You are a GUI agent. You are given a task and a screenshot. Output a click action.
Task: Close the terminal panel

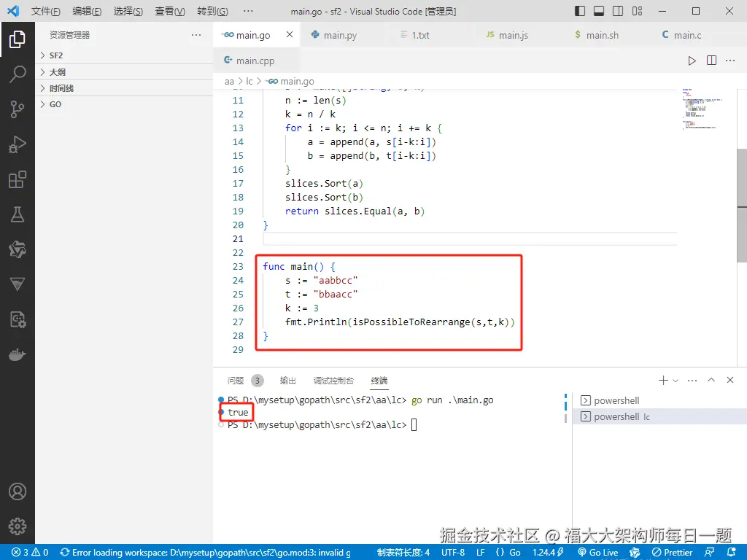tap(729, 380)
